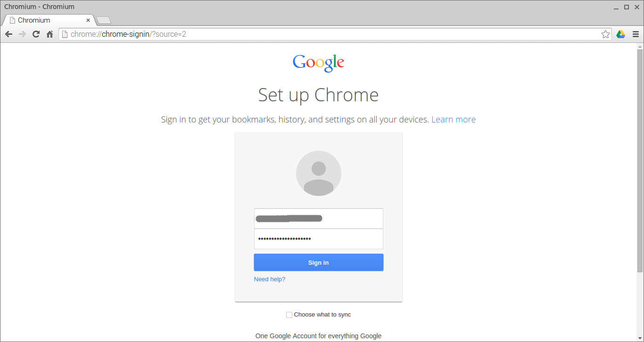
Task: Close the Chromium window
Action: [x=636, y=7]
